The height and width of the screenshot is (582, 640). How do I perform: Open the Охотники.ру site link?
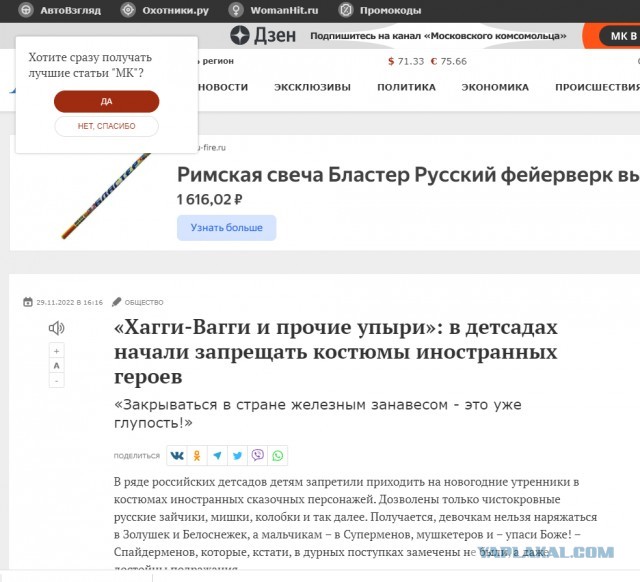(x=176, y=10)
